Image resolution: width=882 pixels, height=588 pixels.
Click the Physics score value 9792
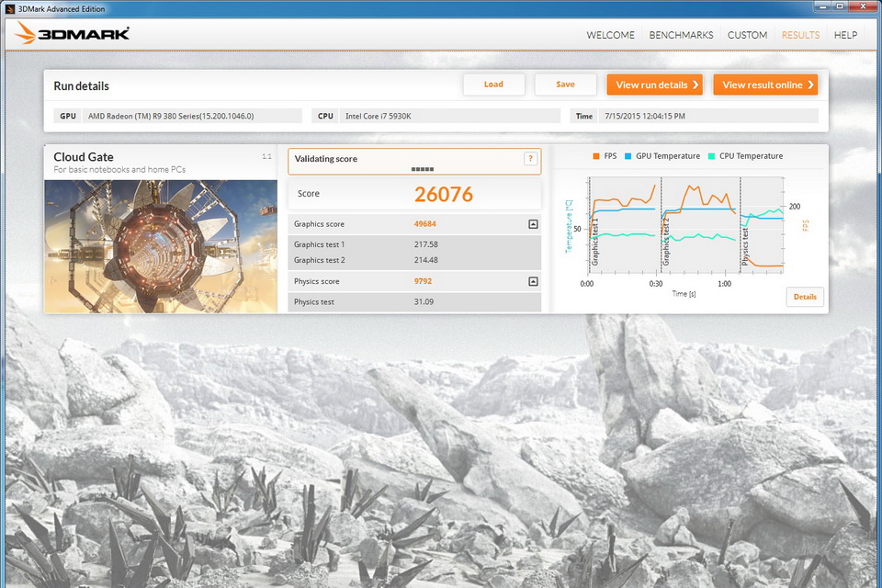click(423, 281)
